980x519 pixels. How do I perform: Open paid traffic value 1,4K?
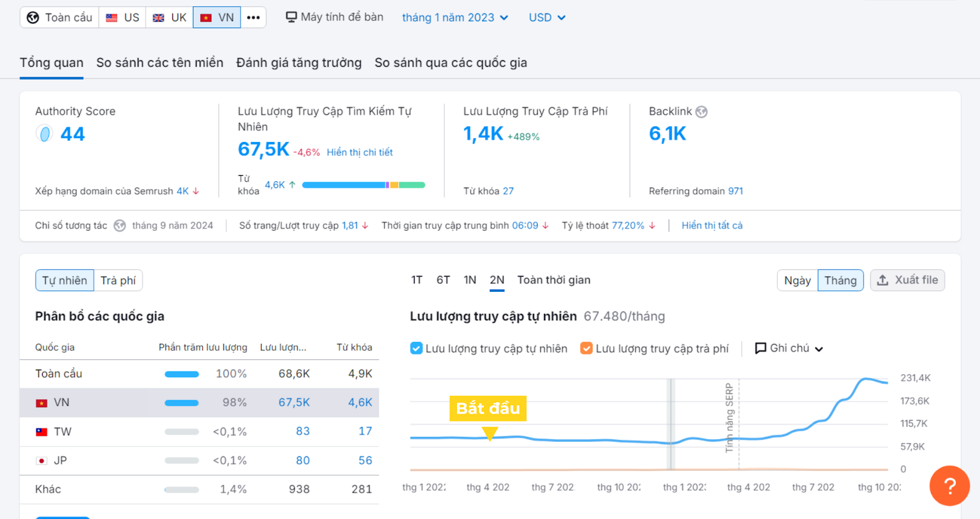coord(483,133)
